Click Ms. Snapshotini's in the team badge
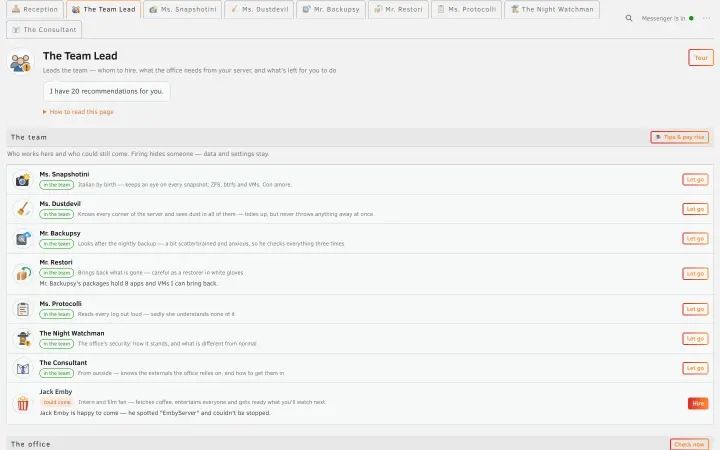 (x=57, y=185)
